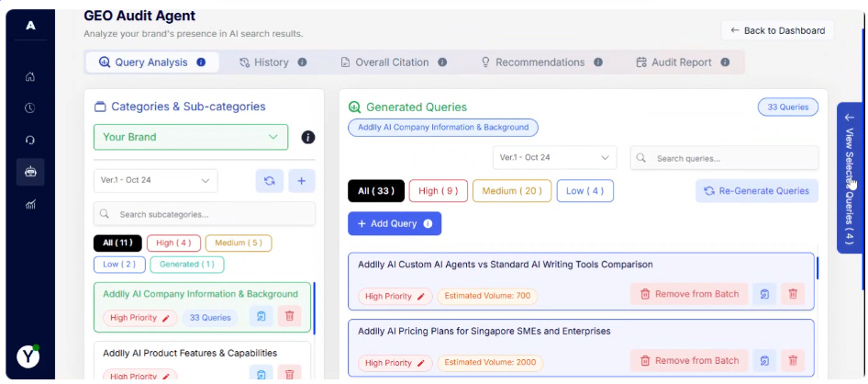The height and width of the screenshot is (384, 868).
Task: Click the 33 Queries count badge at top right
Action: tap(788, 107)
